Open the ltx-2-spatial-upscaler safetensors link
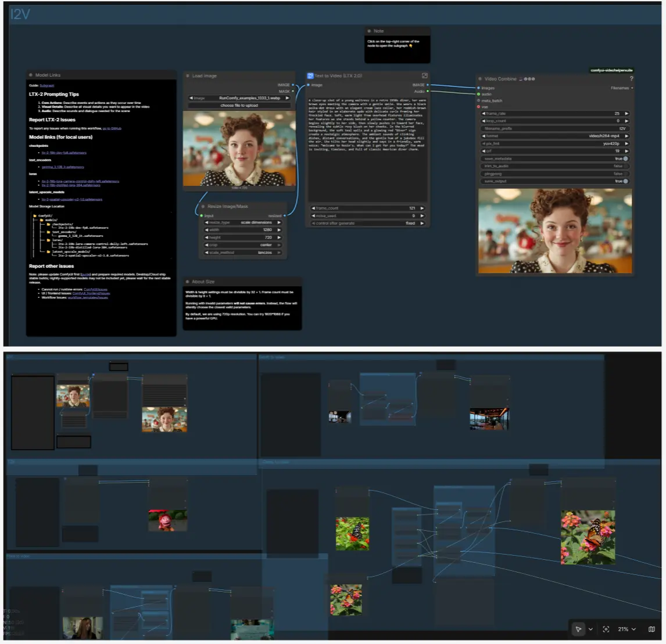Image resolution: width=666 pixels, height=644 pixels. 72,199
